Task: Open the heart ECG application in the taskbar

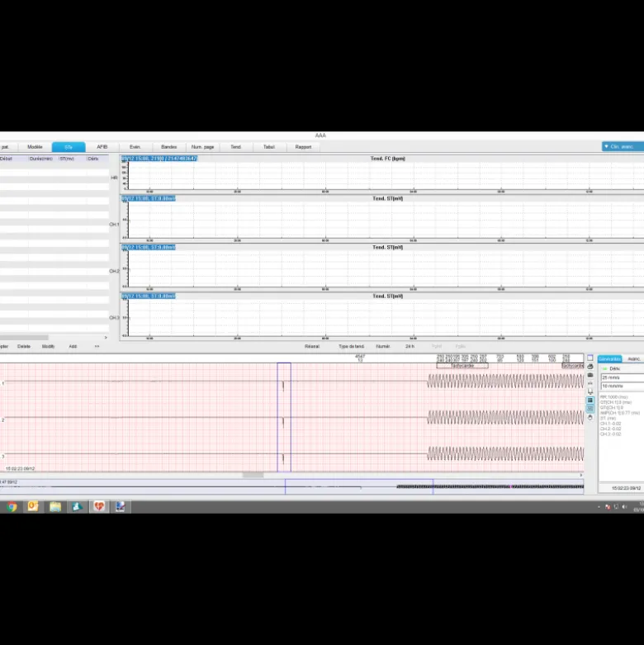Action: pos(99,507)
